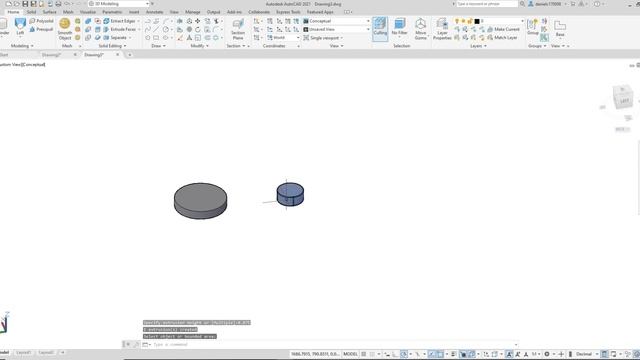Viewport: 640px width, 360px height.
Task: Click the Extrude Faces tool
Action: pyautogui.click(x=120, y=29)
